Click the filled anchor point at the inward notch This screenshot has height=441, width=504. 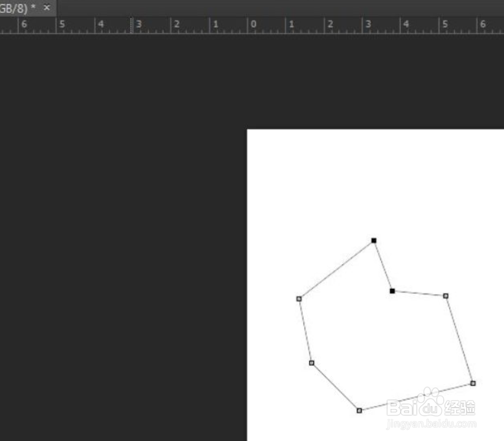tap(393, 291)
